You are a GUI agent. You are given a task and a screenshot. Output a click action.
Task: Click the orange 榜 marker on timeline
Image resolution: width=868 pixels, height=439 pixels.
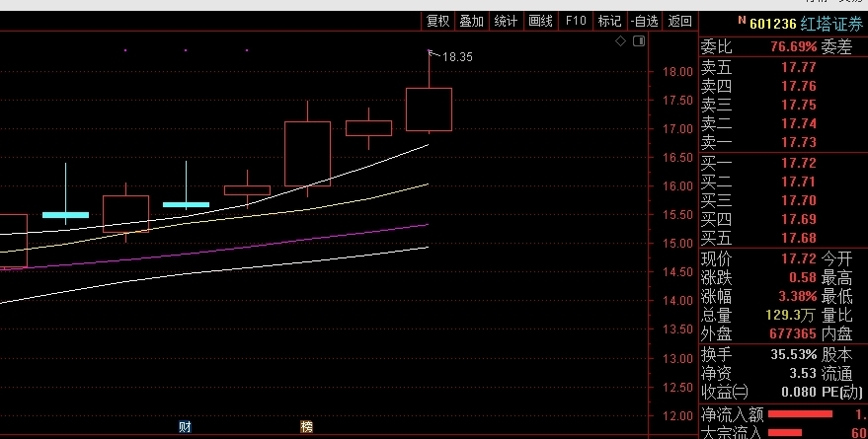(306, 427)
